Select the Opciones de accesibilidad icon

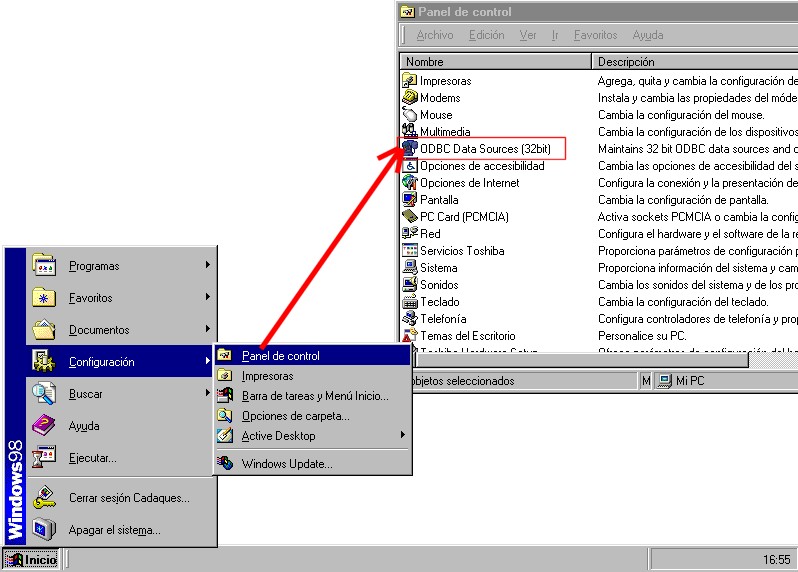409,165
